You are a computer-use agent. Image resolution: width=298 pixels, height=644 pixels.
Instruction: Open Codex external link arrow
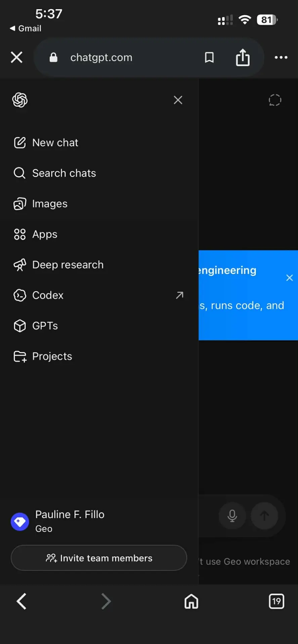[x=180, y=295]
